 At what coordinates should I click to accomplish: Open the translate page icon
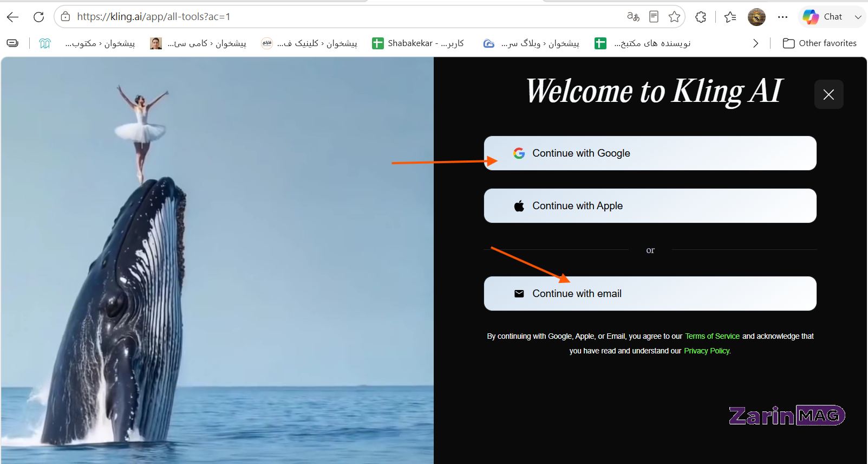tap(633, 17)
